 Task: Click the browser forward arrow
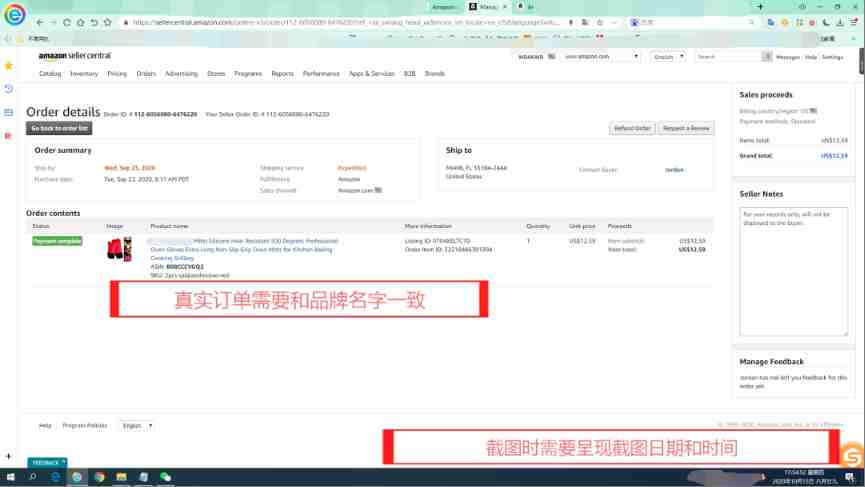54,23
